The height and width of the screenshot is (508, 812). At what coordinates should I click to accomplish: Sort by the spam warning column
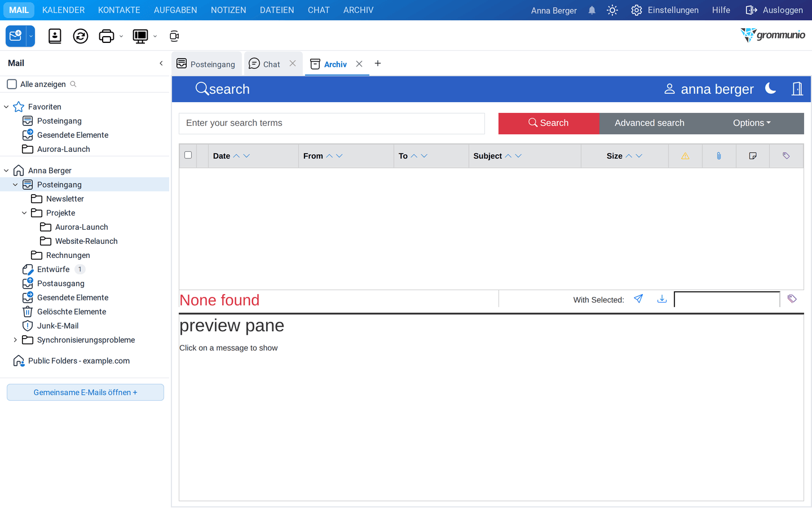[685, 156]
